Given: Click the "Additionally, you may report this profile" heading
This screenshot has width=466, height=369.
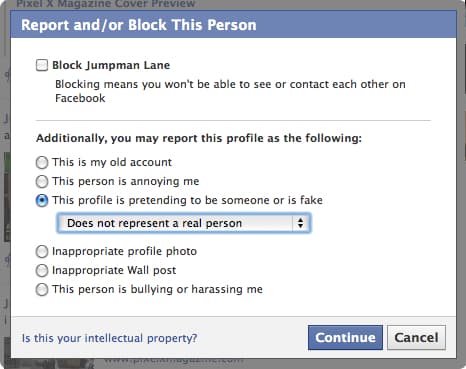Looking at the screenshot, I should click(x=199, y=138).
